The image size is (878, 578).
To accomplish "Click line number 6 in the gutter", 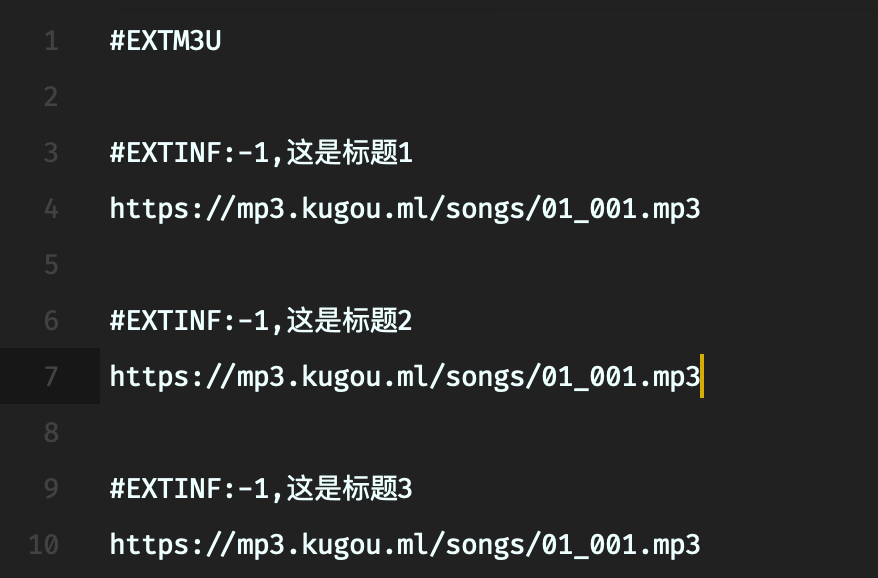I will click(x=51, y=321).
